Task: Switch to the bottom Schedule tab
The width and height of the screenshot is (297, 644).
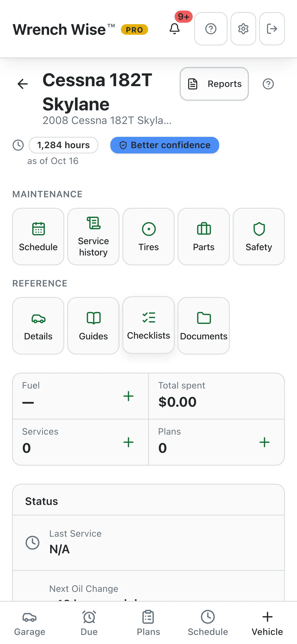Action: pyautogui.click(x=208, y=623)
